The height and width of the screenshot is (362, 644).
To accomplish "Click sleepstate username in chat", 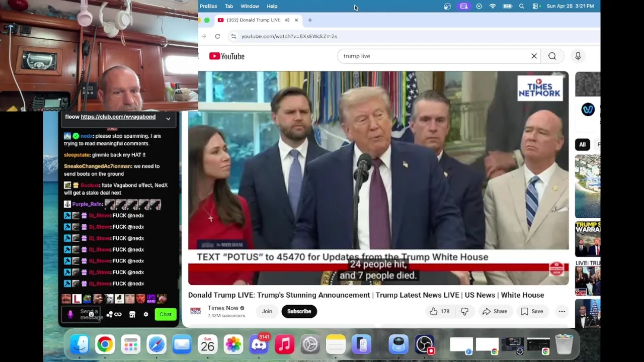I will [76, 155].
